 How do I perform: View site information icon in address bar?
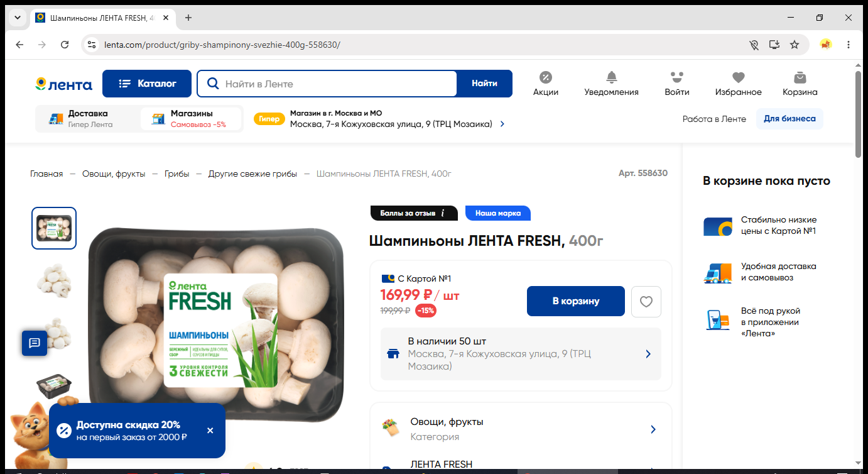click(92, 45)
